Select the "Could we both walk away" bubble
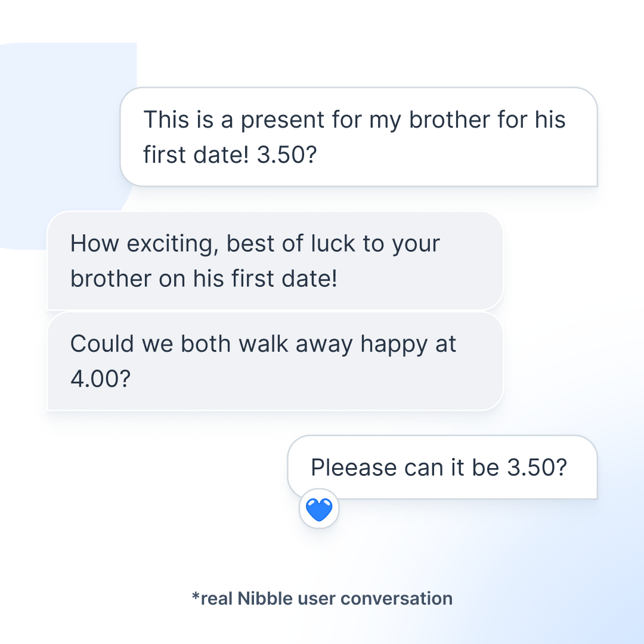 274,361
